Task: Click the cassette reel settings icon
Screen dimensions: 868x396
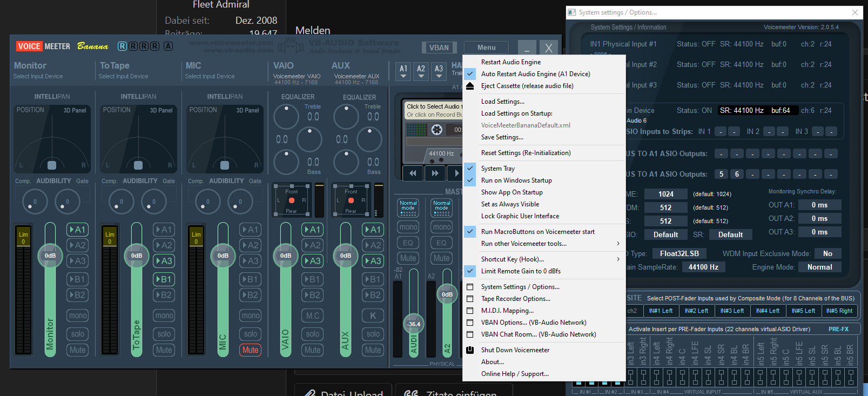Action: [x=437, y=130]
